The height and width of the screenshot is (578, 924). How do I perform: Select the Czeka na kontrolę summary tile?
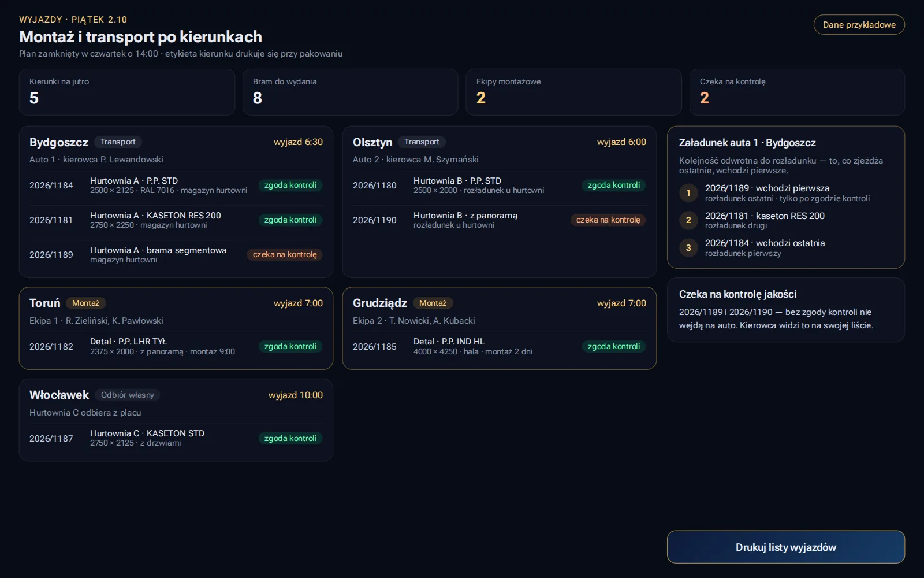coord(797,92)
